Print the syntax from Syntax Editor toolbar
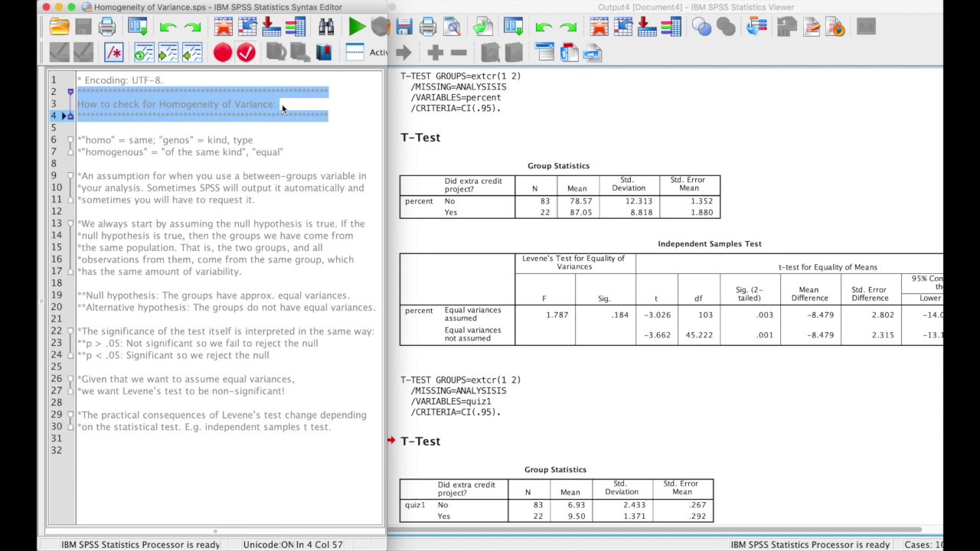 click(107, 28)
